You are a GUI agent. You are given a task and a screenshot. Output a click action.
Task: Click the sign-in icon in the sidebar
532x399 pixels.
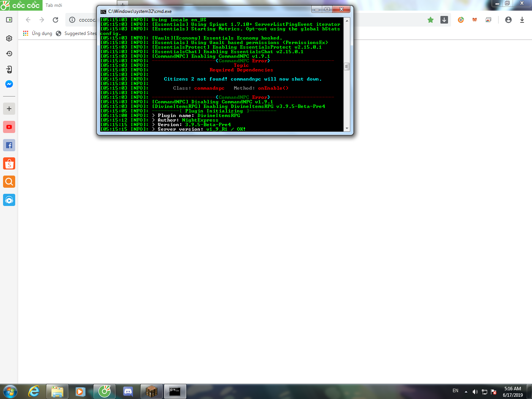coord(9,69)
